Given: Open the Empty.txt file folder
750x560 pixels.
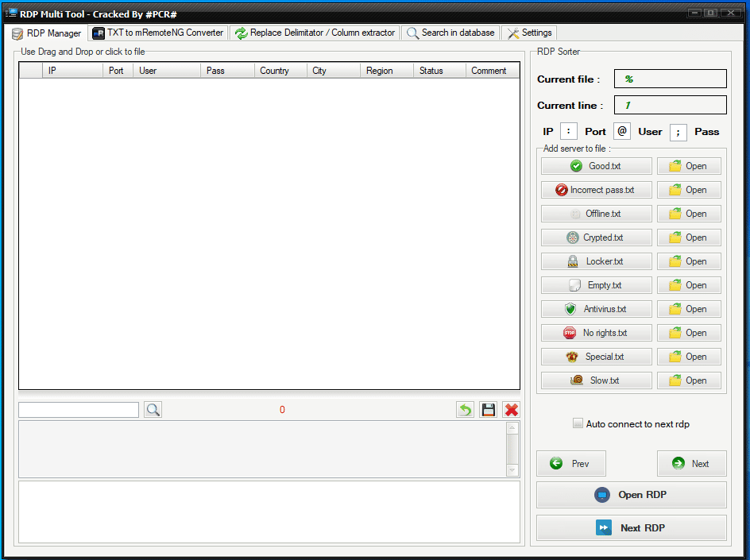Looking at the screenshot, I should coord(689,285).
